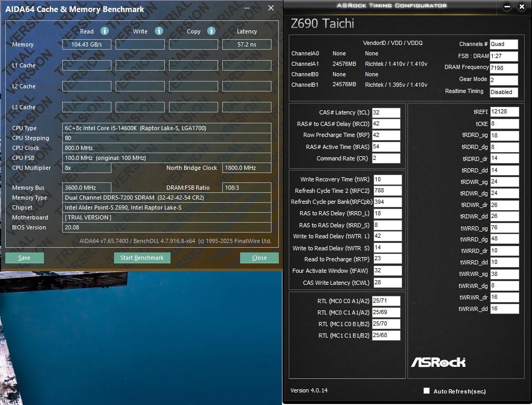Screen dimensions: 532x405
Task: Select the CAS# Latency (tCL) field
Action: point(386,112)
